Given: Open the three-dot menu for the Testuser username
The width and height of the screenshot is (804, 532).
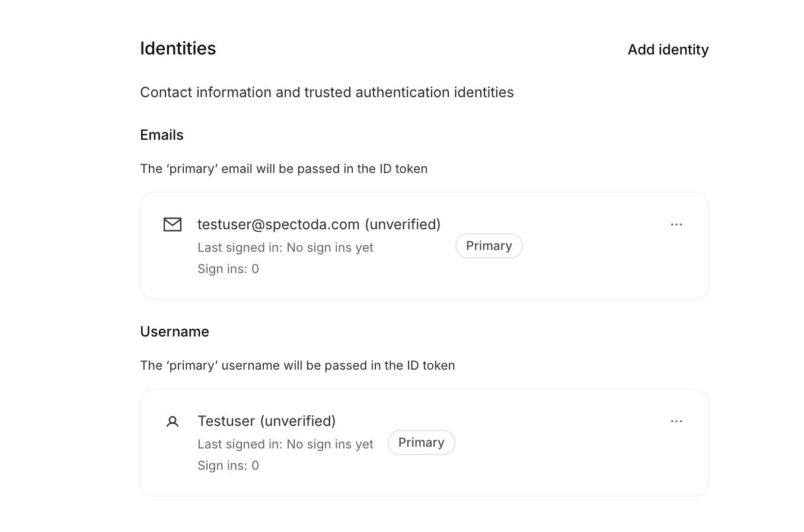Looking at the screenshot, I should (x=677, y=421).
